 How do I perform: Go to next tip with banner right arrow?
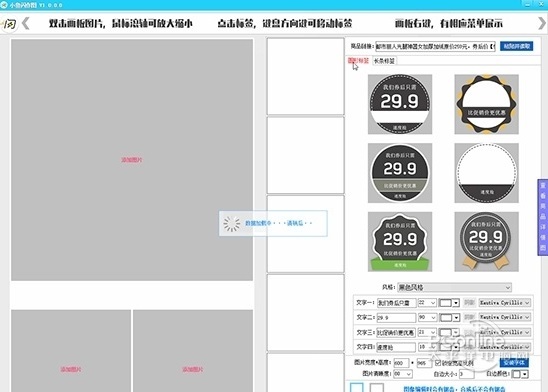[541, 23]
